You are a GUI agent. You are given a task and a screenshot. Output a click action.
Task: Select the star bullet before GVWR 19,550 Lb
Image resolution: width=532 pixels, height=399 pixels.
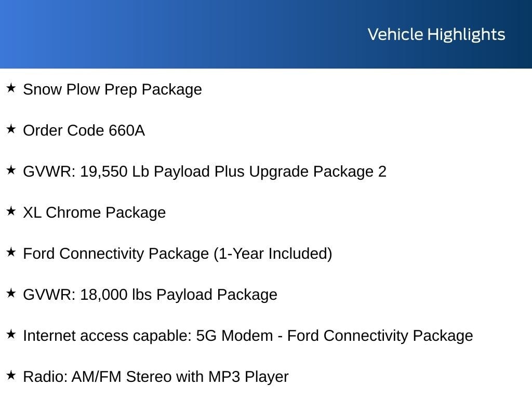11,170
